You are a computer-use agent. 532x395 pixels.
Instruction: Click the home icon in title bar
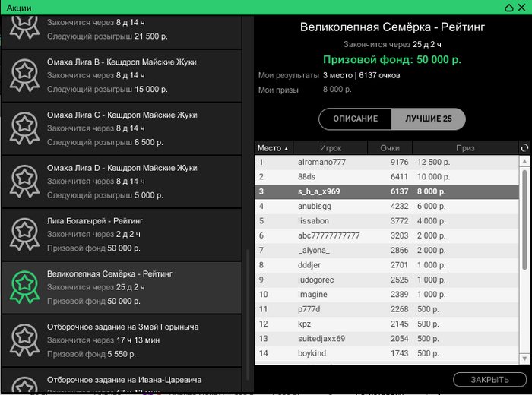[x=508, y=7]
